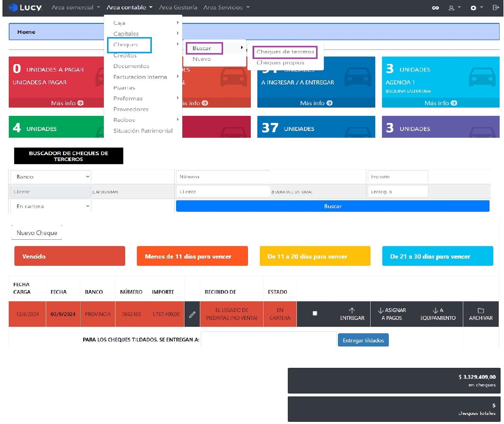
Task: Click arrow icon on A Ingresar / A Entregar card
Action: tap(329, 103)
